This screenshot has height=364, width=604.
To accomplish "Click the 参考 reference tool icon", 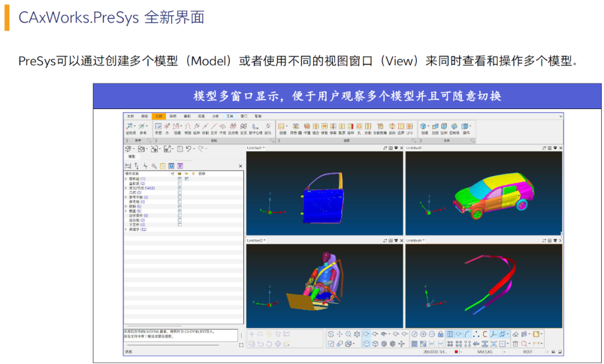I will pyautogui.click(x=143, y=128).
